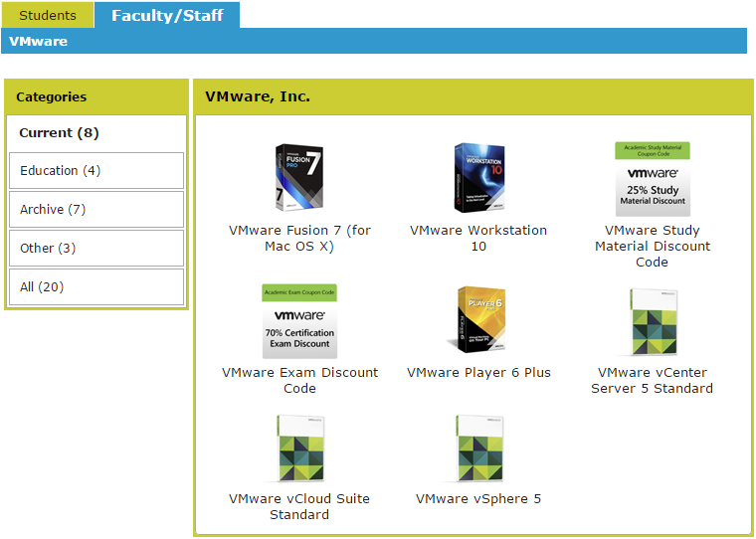This screenshot has height=539, width=756.
Task: Show All (20) products
Action: 96,287
